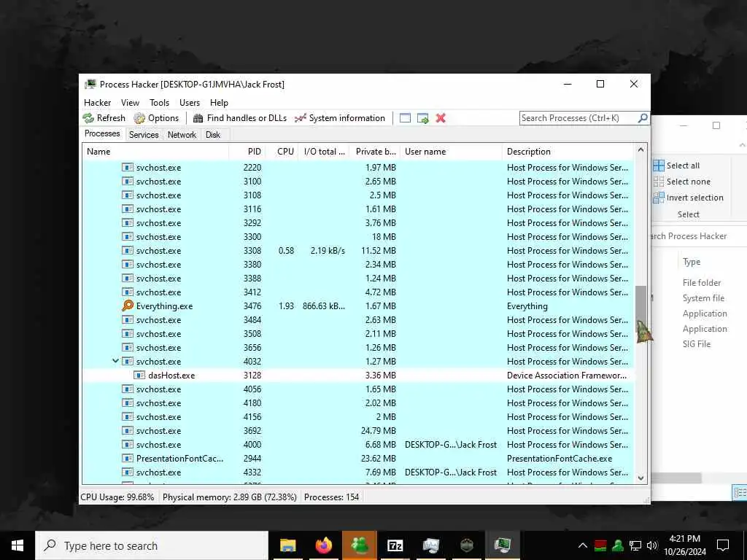Sort by the User name column
The height and width of the screenshot is (560, 747).
click(x=451, y=152)
